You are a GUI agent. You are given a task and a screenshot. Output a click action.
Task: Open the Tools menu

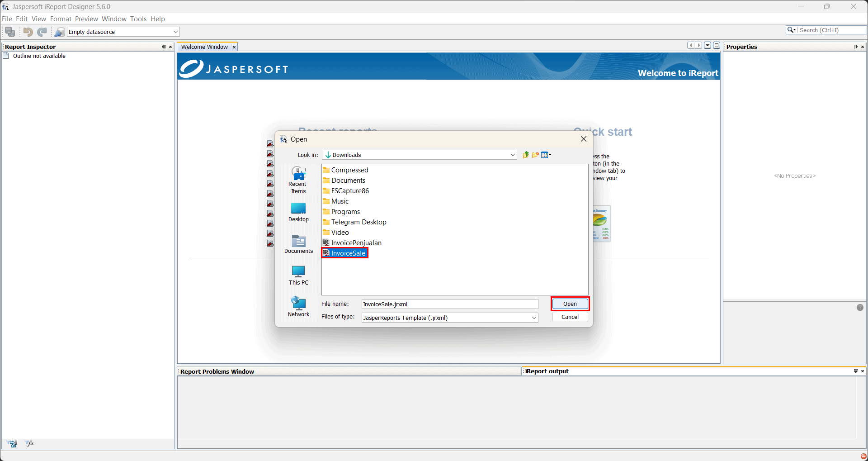click(138, 19)
